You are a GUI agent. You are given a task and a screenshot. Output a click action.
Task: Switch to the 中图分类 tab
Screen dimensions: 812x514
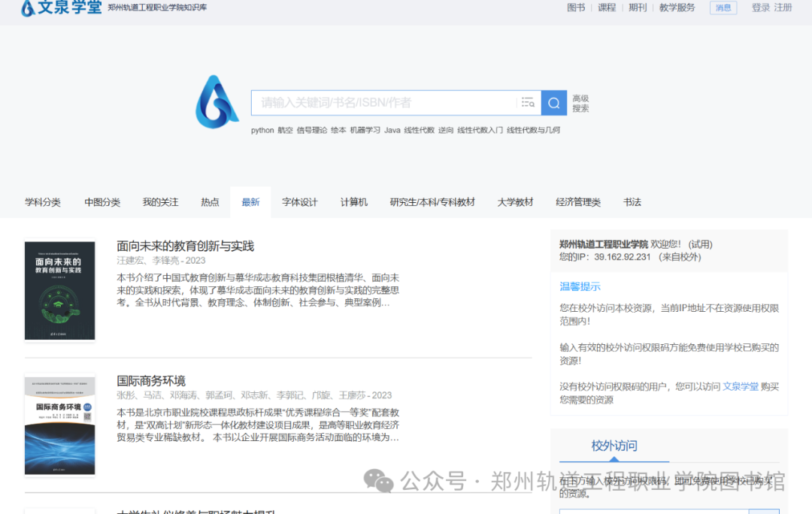pos(102,202)
